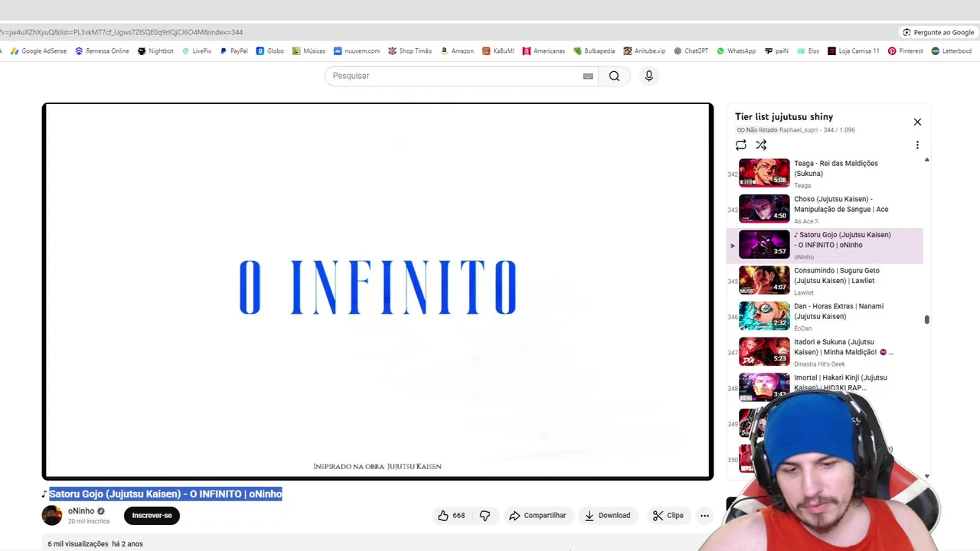
Task: Play Teaga - Rei das Maldições playlist item
Action: pos(825,173)
